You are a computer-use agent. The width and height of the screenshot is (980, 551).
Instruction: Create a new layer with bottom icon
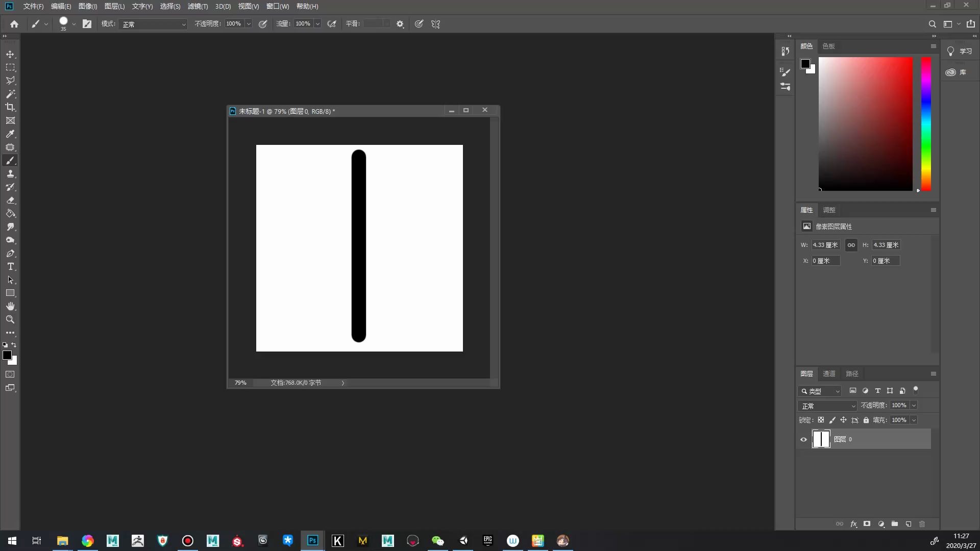click(x=909, y=524)
